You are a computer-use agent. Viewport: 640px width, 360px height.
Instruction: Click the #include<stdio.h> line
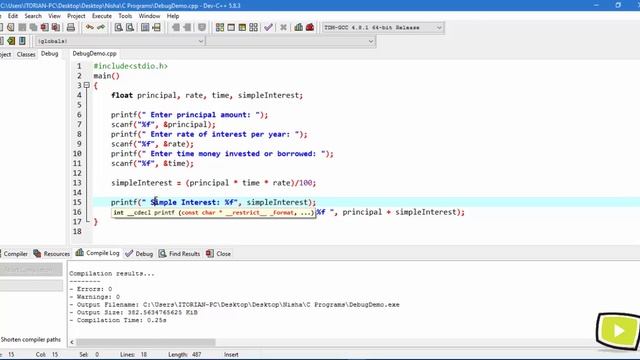[x=131, y=66]
